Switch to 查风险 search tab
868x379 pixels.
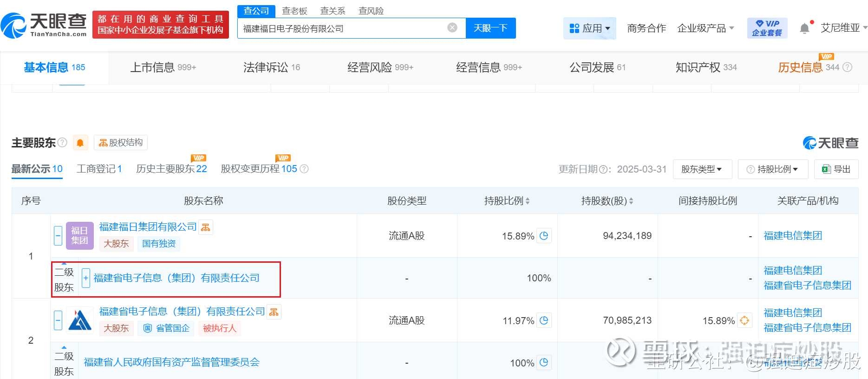click(371, 11)
